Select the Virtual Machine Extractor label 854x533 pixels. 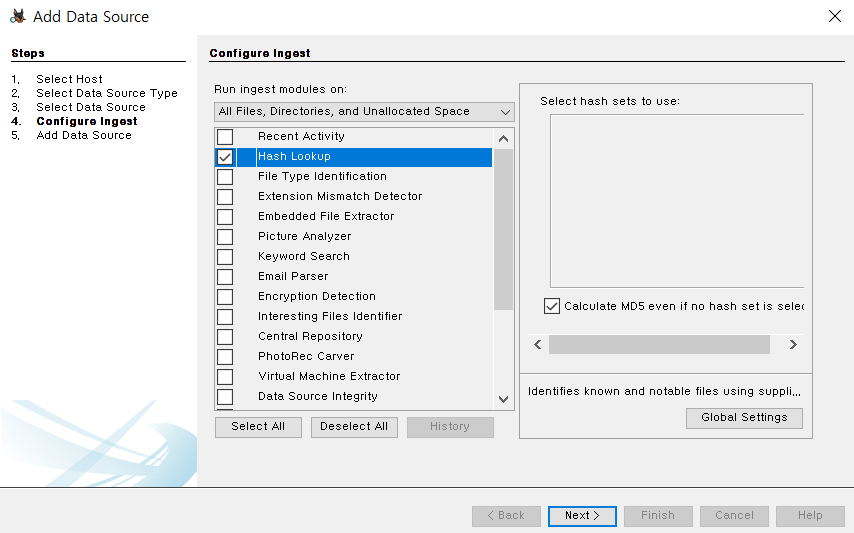329,376
